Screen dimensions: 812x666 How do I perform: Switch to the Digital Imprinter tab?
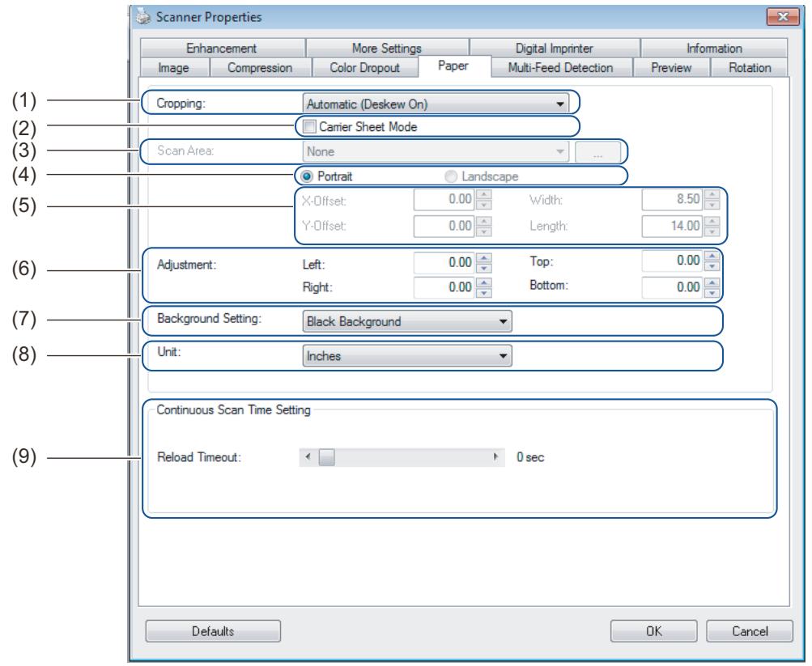pos(554,48)
